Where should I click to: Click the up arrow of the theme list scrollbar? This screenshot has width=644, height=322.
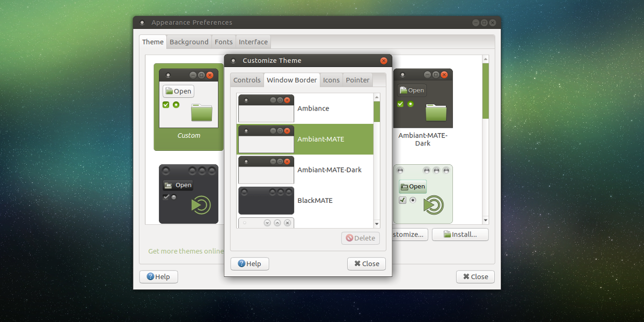click(x=486, y=58)
